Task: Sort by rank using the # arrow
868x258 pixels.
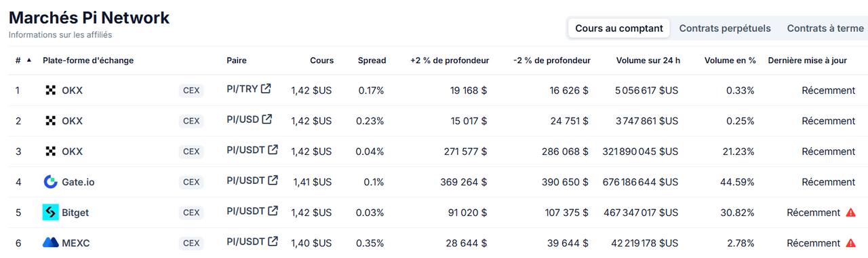Action: 28,60
